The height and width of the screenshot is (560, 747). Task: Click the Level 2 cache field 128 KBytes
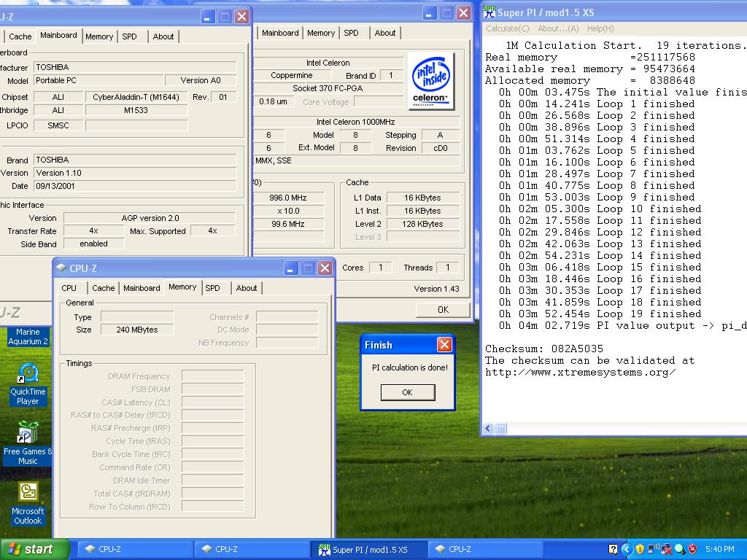pyautogui.click(x=422, y=224)
